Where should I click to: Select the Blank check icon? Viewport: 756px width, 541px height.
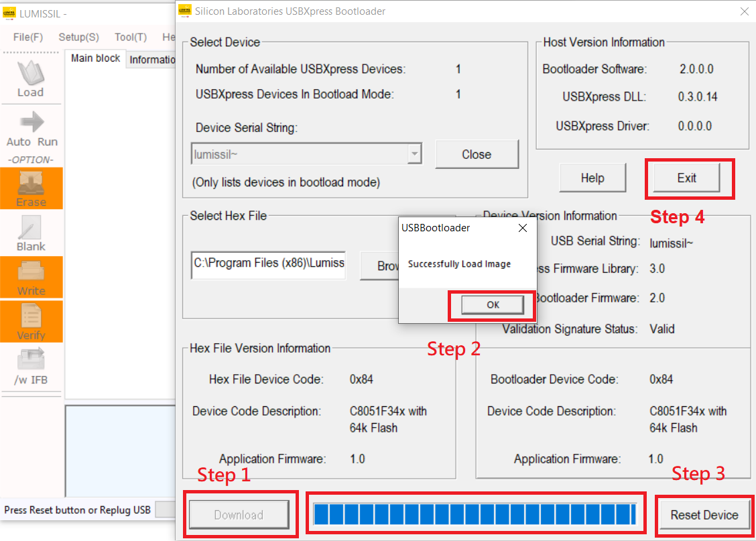pyautogui.click(x=31, y=233)
